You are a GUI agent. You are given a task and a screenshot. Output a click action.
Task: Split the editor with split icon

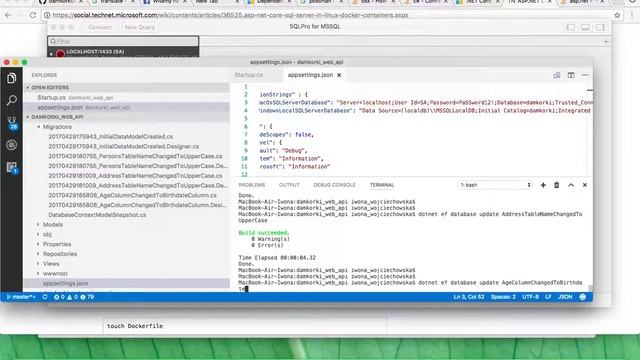[571, 75]
